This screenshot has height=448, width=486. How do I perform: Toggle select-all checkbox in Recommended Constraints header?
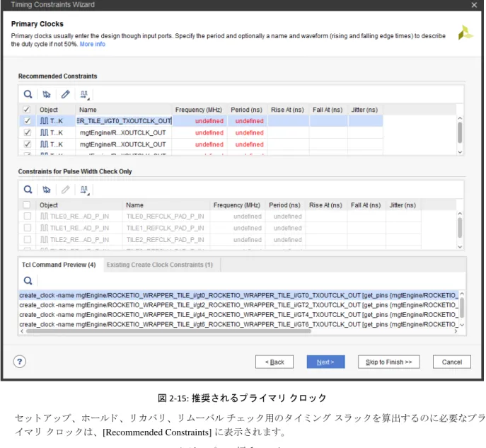(x=27, y=110)
